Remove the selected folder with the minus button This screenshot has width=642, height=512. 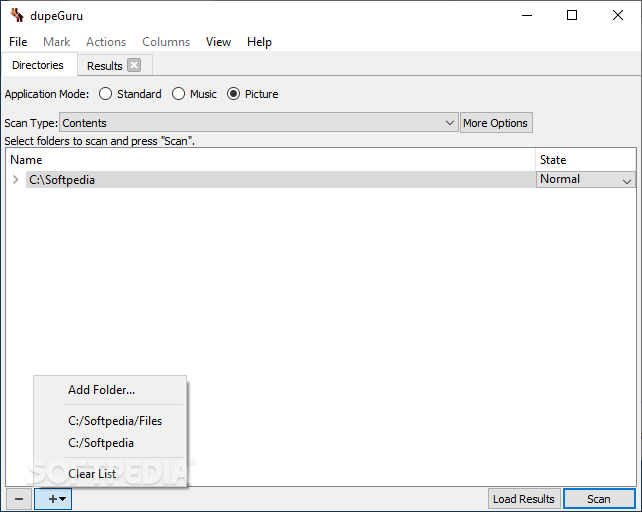[x=19, y=499]
